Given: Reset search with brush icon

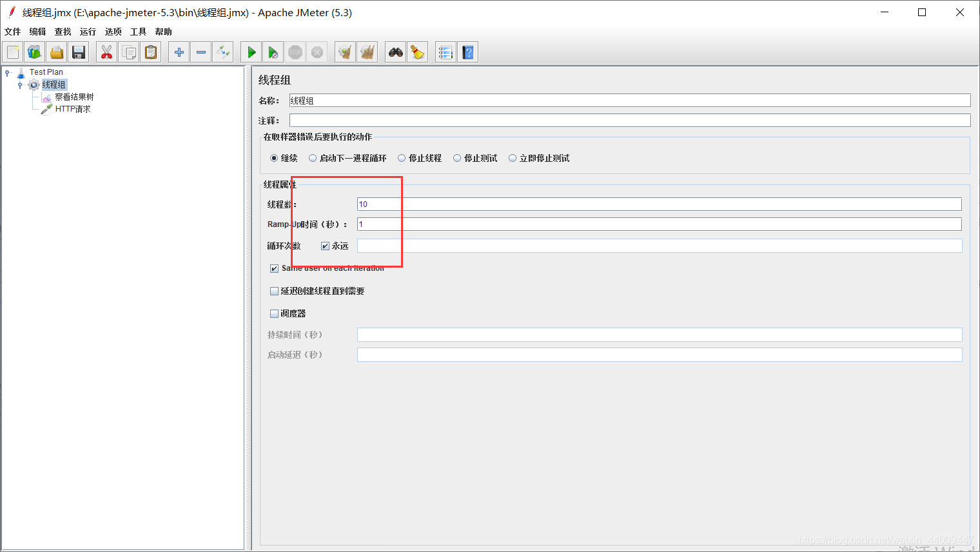Looking at the screenshot, I should coord(418,52).
